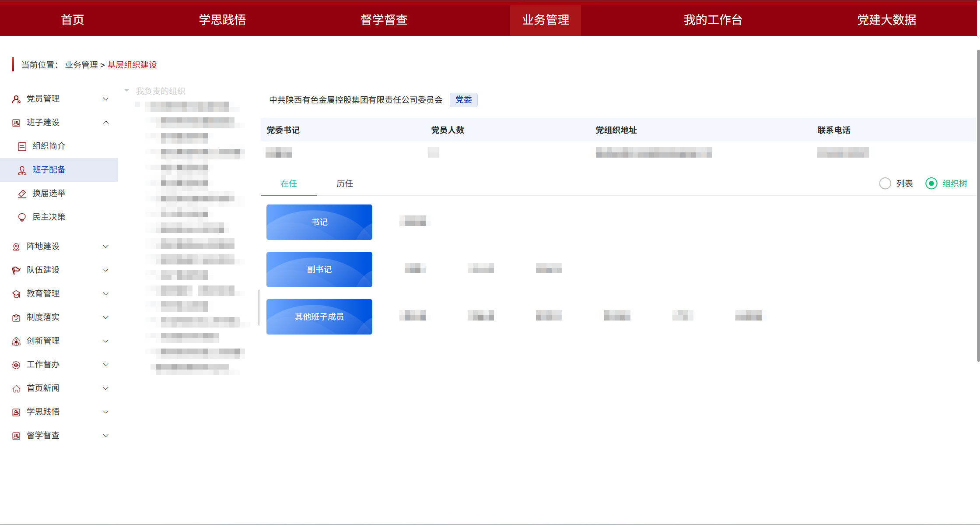The image size is (980, 525).
Task: Open 换届选举 via its pencil icon
Action: (x=22, y=194)
